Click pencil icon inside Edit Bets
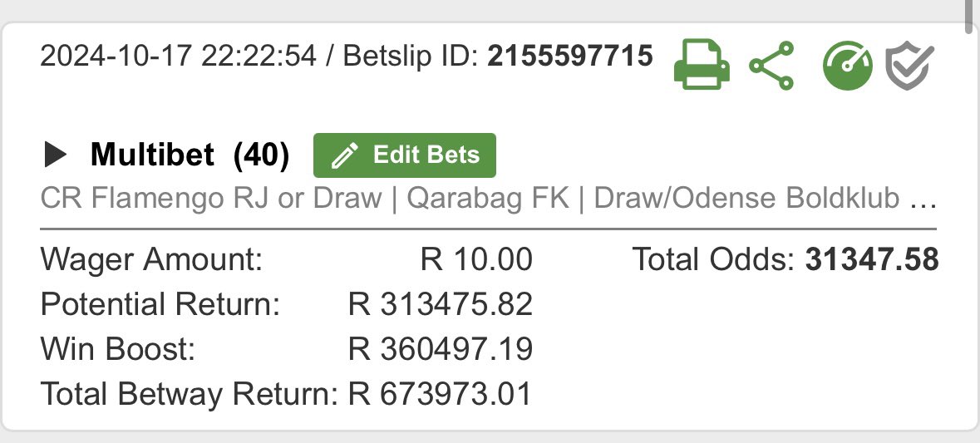980x443 pixels. pos(344,155)
